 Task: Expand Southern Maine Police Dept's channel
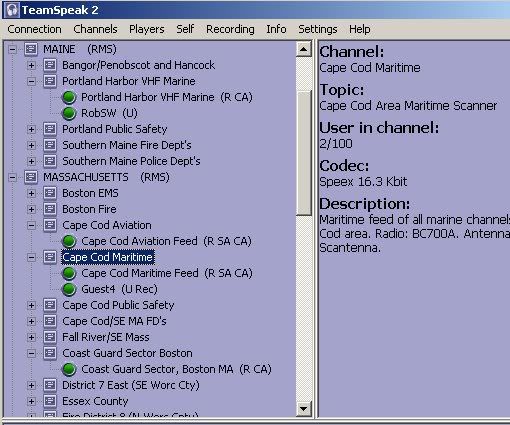[31, 161]
